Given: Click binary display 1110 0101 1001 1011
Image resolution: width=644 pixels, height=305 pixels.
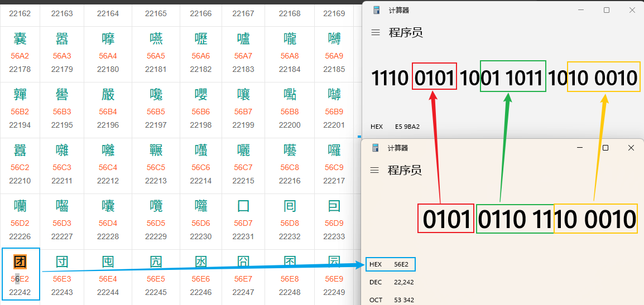Looking at the screenshot, I should (504, 78).
